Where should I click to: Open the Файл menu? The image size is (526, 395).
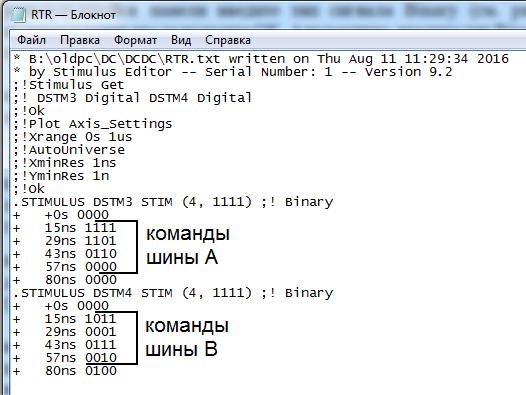coord(31,40)
